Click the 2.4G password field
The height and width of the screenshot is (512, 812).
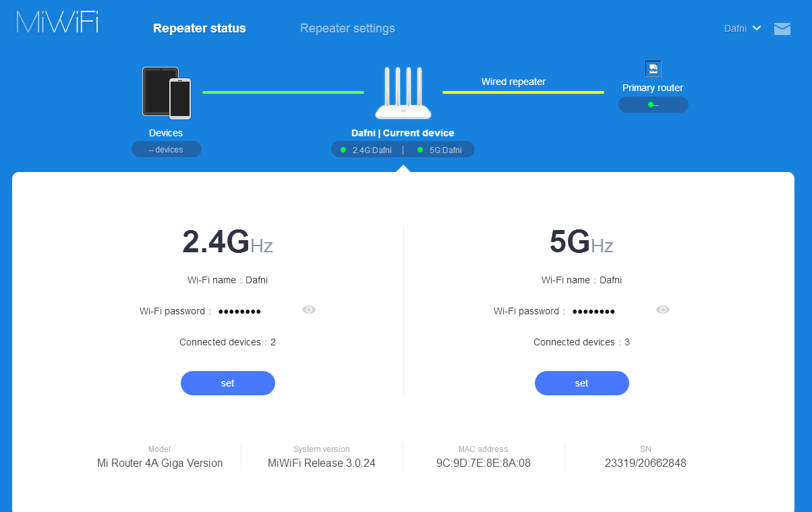pos(239,311)
